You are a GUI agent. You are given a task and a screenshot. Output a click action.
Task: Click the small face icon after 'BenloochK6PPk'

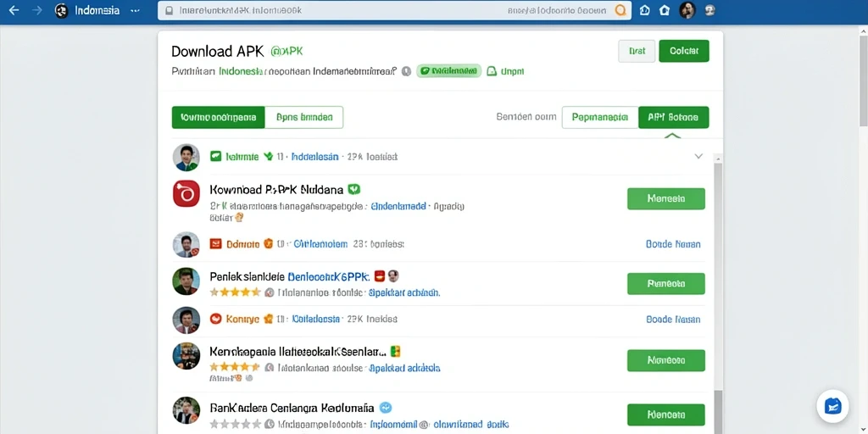tap(393, 276)
